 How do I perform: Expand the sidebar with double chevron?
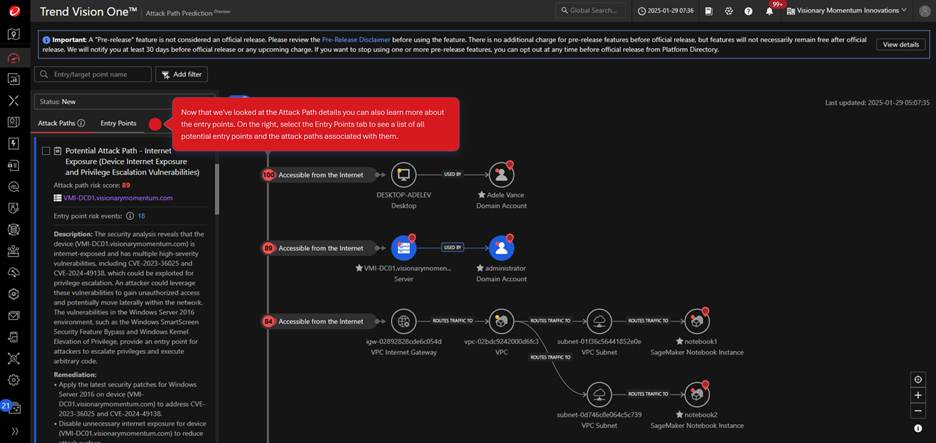(x=14, y=430)
